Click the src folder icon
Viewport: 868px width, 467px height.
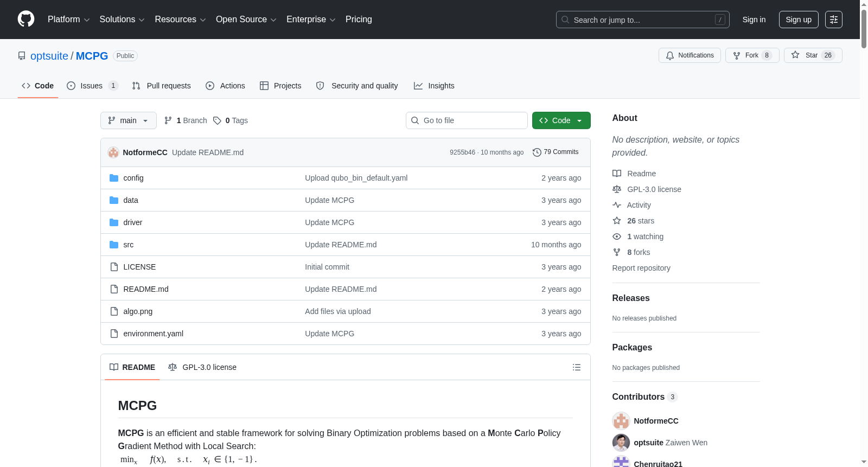point(114,245)
